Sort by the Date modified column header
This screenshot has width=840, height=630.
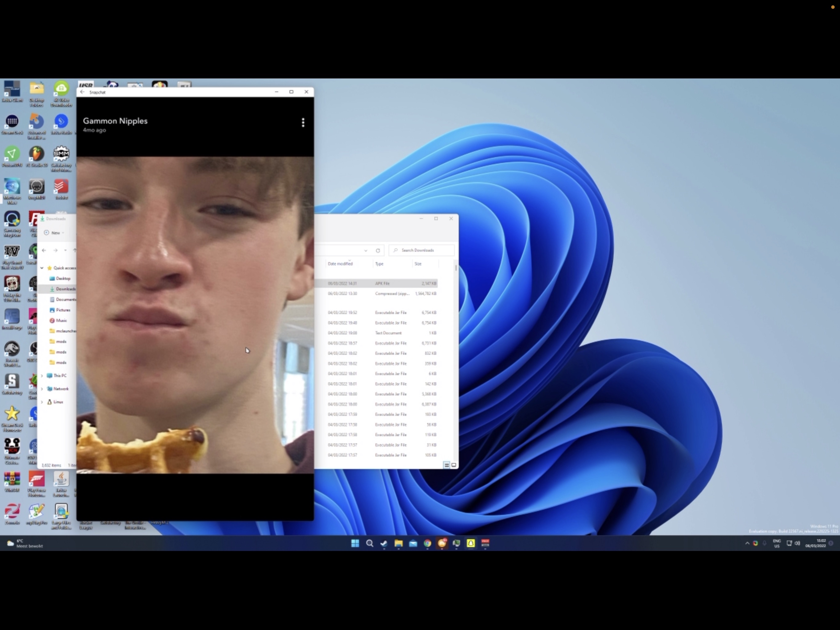[340, 264]
